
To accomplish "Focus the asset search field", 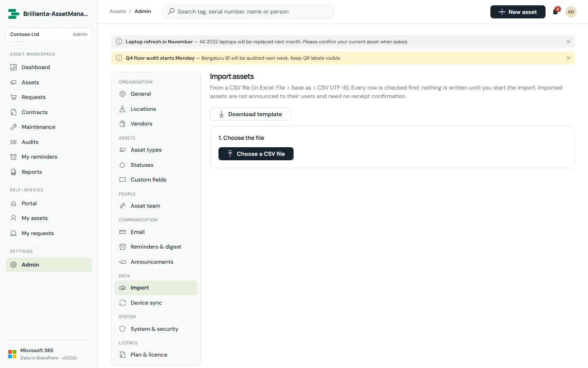I will pyautogui.click(x=248, y=12).
